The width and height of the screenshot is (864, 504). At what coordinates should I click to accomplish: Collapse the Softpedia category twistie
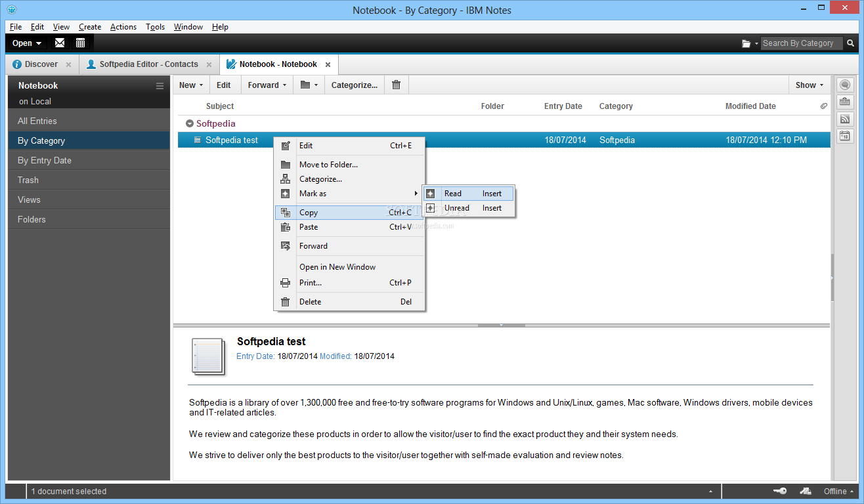click(x=189, y=123)
